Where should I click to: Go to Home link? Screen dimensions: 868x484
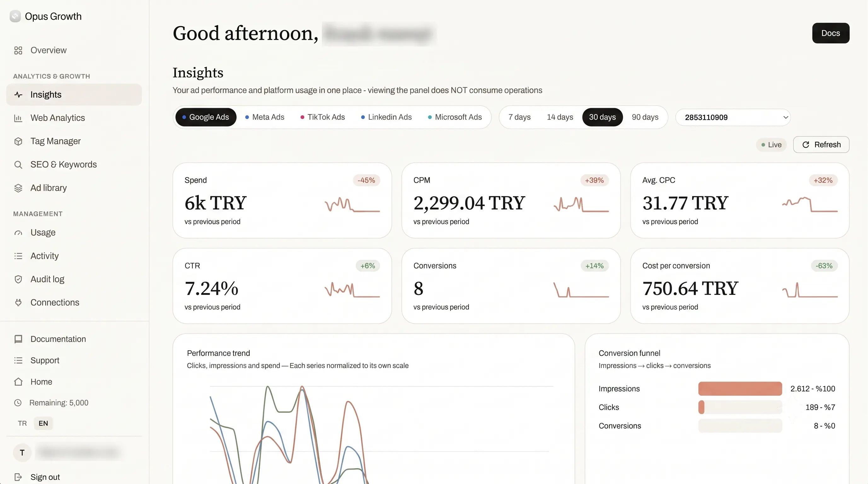pos(41,382)
